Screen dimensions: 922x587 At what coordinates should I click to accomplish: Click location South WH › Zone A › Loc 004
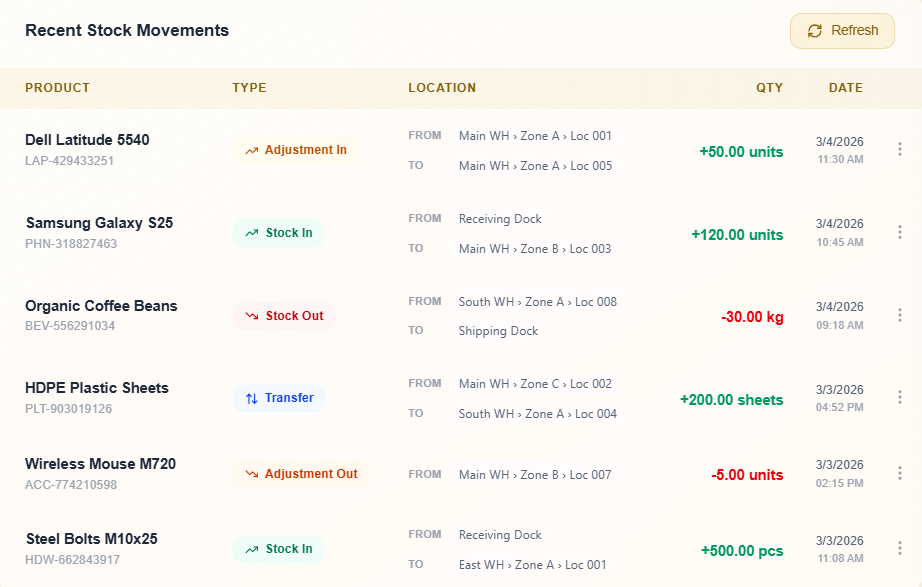[537, 414]
